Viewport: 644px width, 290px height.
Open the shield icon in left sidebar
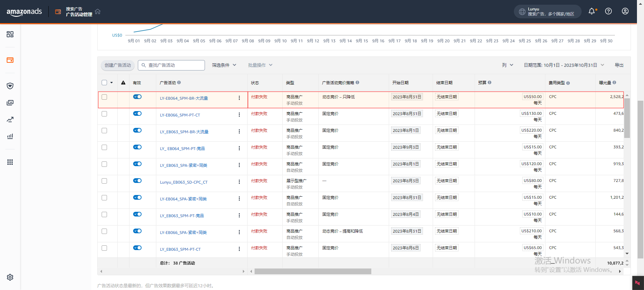[10, 86]
